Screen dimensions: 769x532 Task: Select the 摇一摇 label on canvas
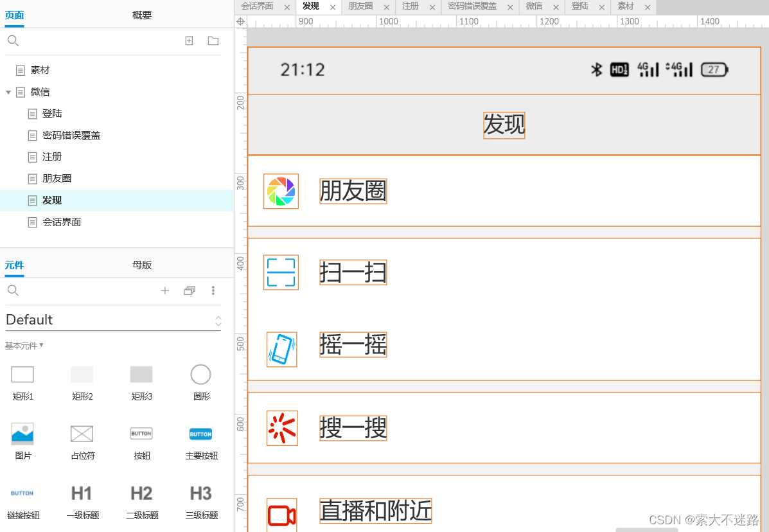pyautogui.click(x=353, y=344)
